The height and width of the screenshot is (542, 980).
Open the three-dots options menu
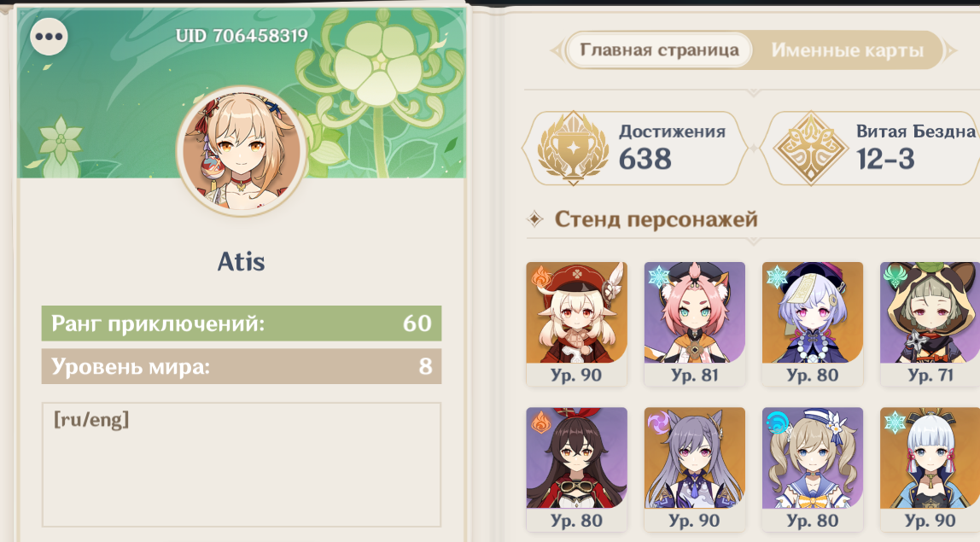click(x=49, y=36)
